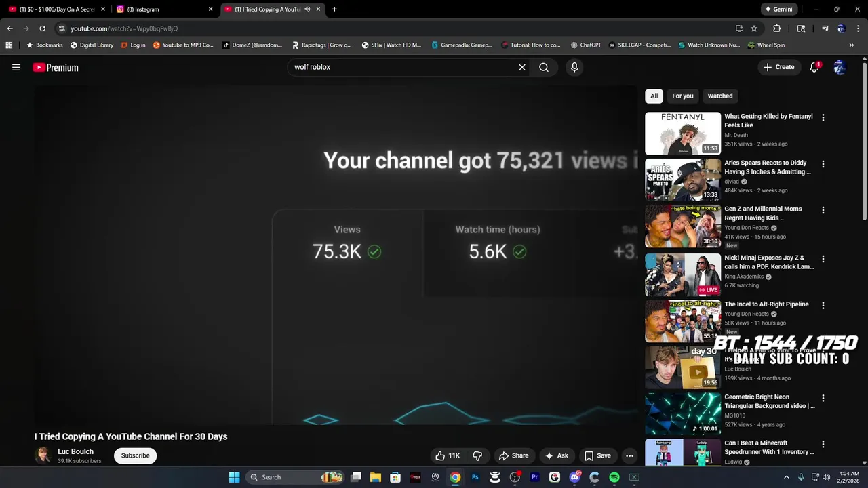The image size is (868, 488).
Task: Open a new browser tab
Action: [334, 9]
